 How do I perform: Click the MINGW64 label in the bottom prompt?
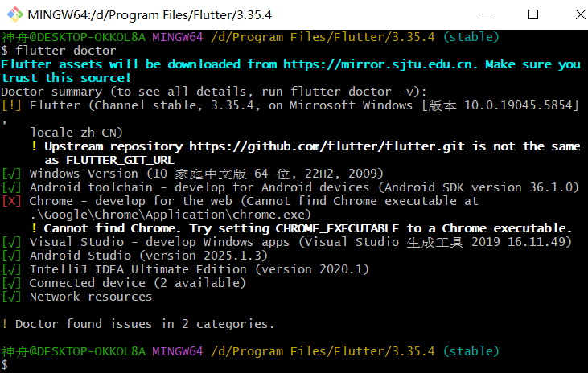coord(178,351)
